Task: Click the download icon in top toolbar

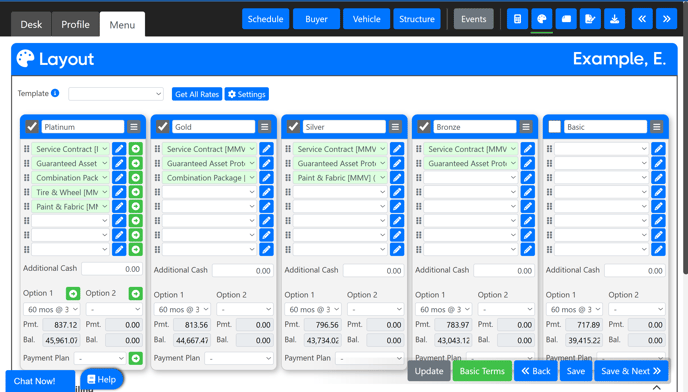Action: coord(615,19)
